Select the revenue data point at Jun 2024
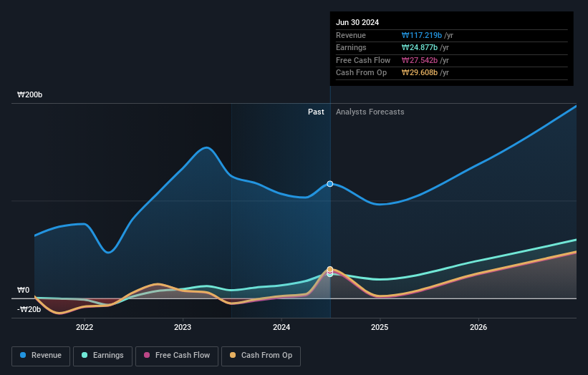Screen dimensions: 588x375 pos(330,184)
